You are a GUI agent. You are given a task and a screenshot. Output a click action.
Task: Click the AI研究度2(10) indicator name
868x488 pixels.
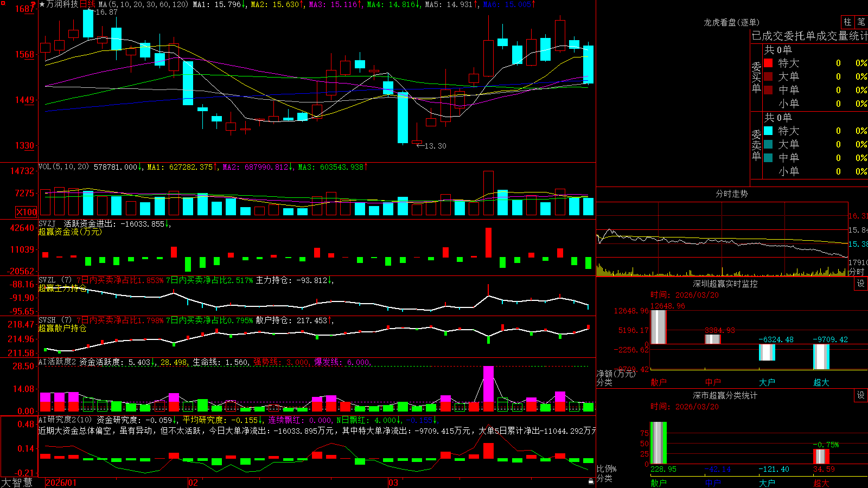click(x=66, y=420)
